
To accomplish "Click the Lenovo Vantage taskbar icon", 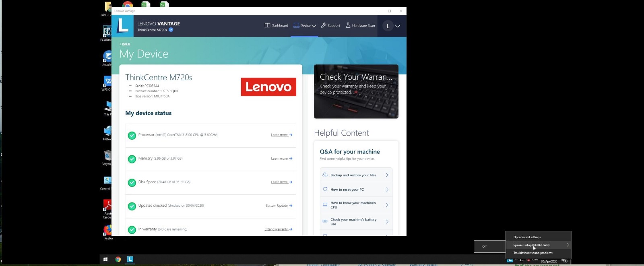I will tap(130, 260).
